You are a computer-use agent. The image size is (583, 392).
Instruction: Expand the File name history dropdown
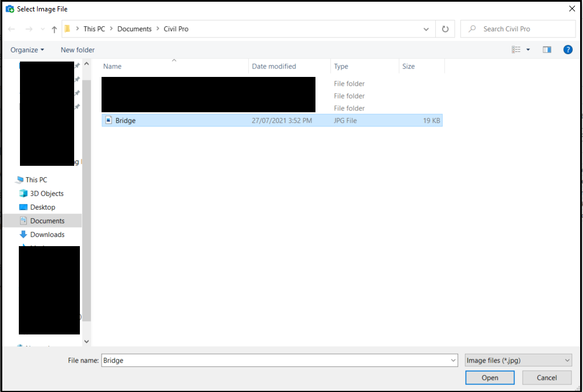click(454, 360)
